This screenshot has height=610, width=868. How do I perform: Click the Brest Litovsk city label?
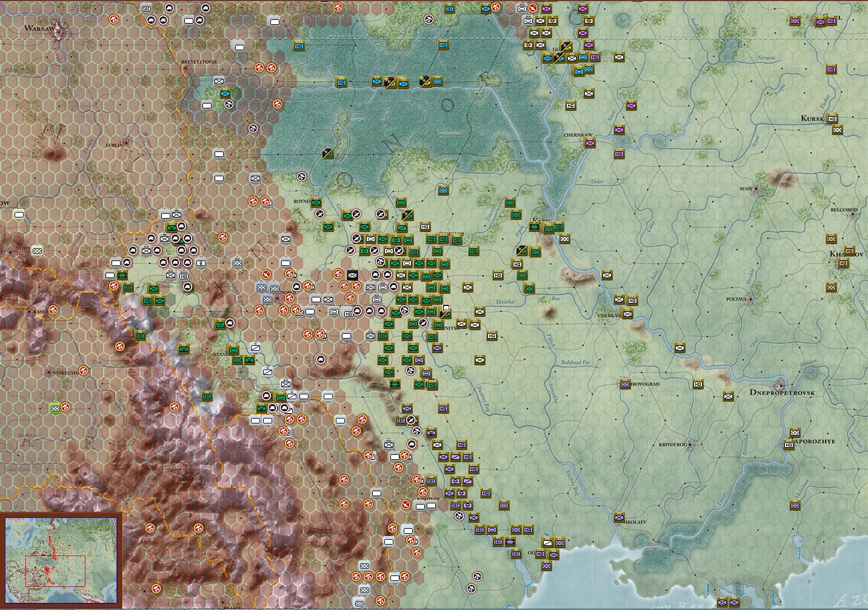(x=199, y=62)
